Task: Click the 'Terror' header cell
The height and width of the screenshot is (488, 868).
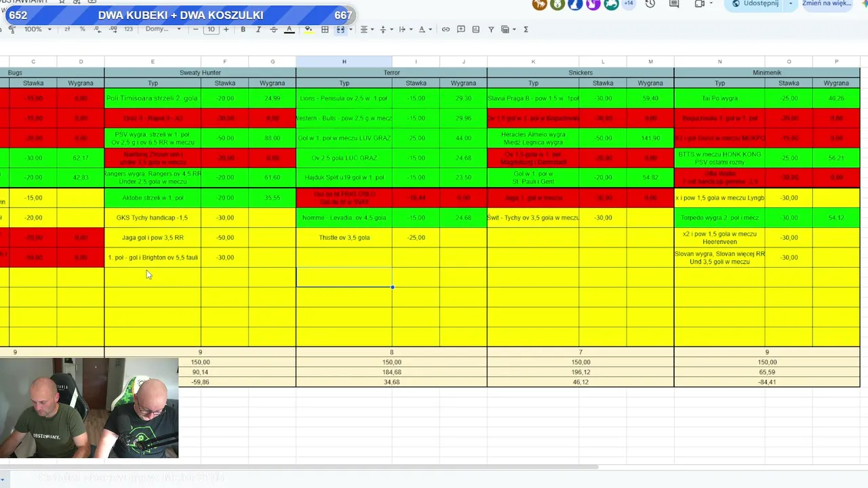Action: [391, 73]
